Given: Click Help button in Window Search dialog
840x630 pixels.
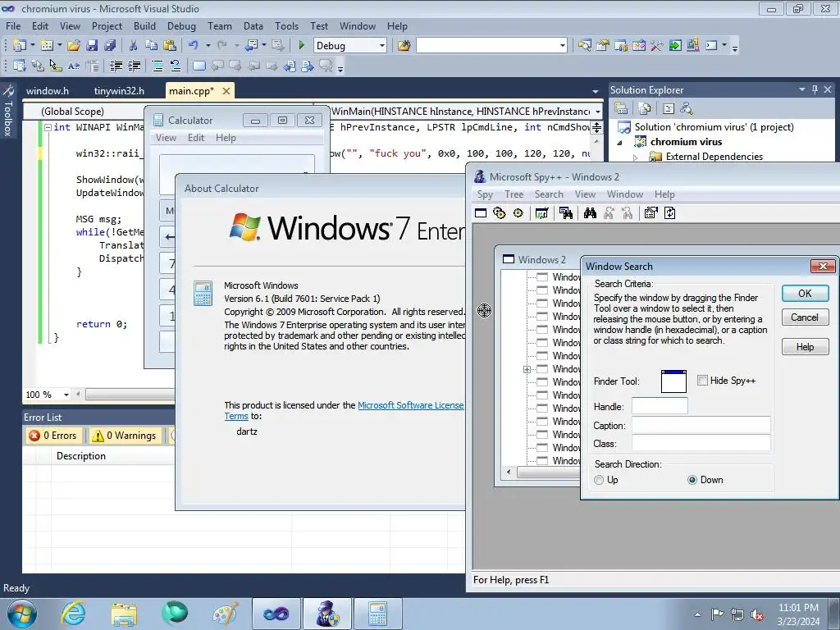Looking at the screenshot, I should [x=805, y=347].
